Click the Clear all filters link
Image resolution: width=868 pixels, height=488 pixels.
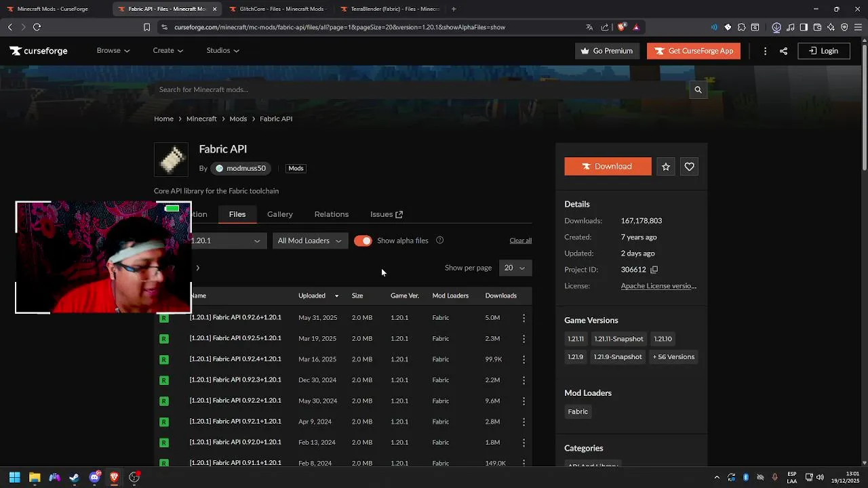(x=521, y=241)
